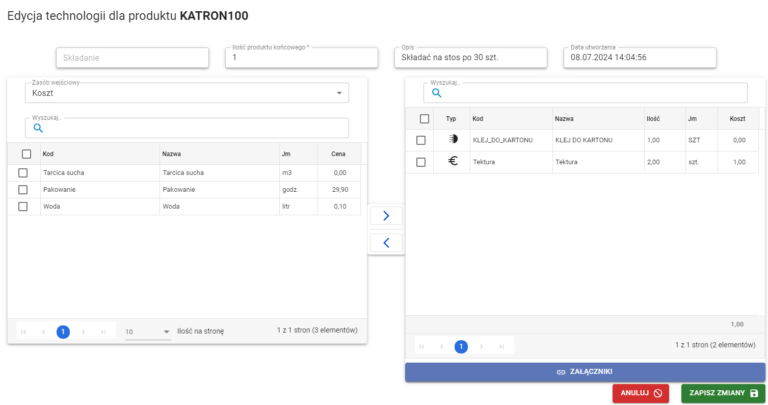Click the right arrow to add resource
This screenshot has width=768, height=405.
[x=386, y=216]
